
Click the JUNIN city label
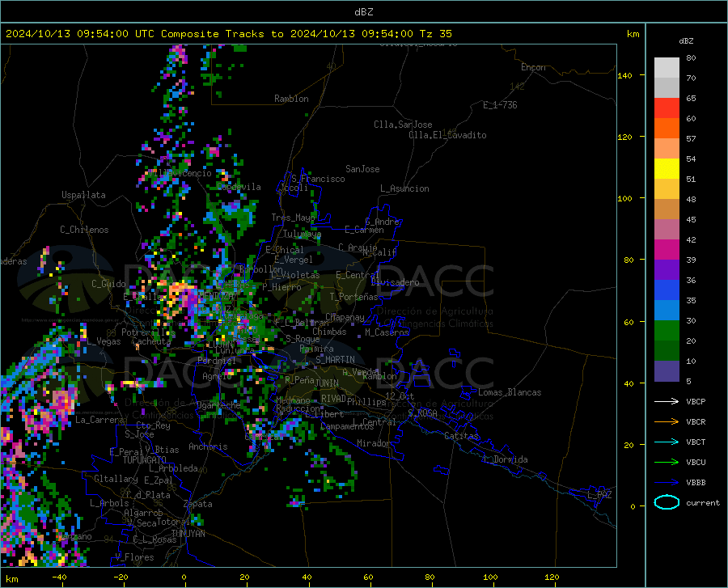[327, 383]
